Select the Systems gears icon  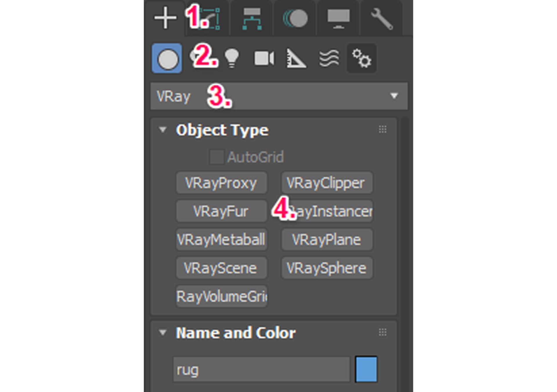[361, 58]
